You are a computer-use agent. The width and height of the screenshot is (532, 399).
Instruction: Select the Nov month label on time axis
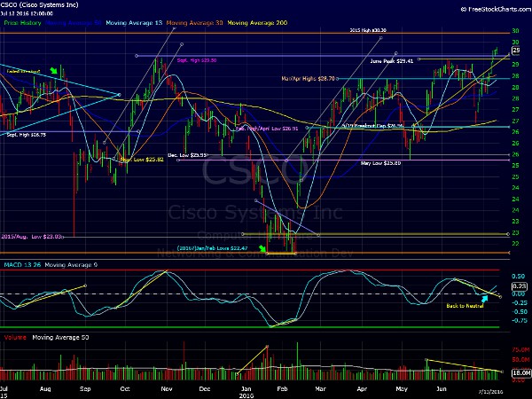(x=167, y=389)
